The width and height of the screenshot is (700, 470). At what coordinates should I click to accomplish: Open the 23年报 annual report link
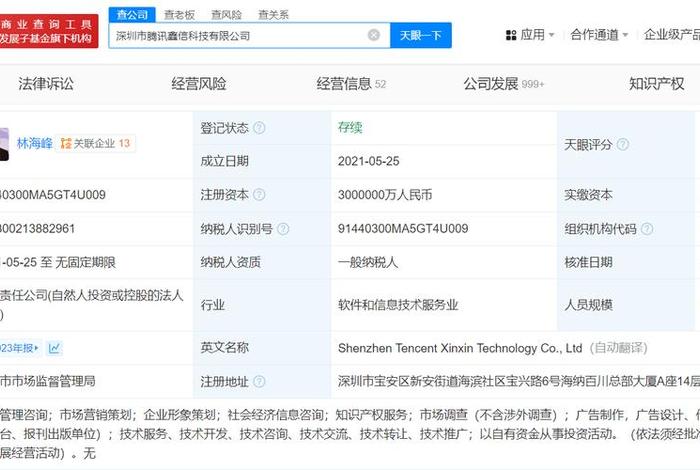20,348
